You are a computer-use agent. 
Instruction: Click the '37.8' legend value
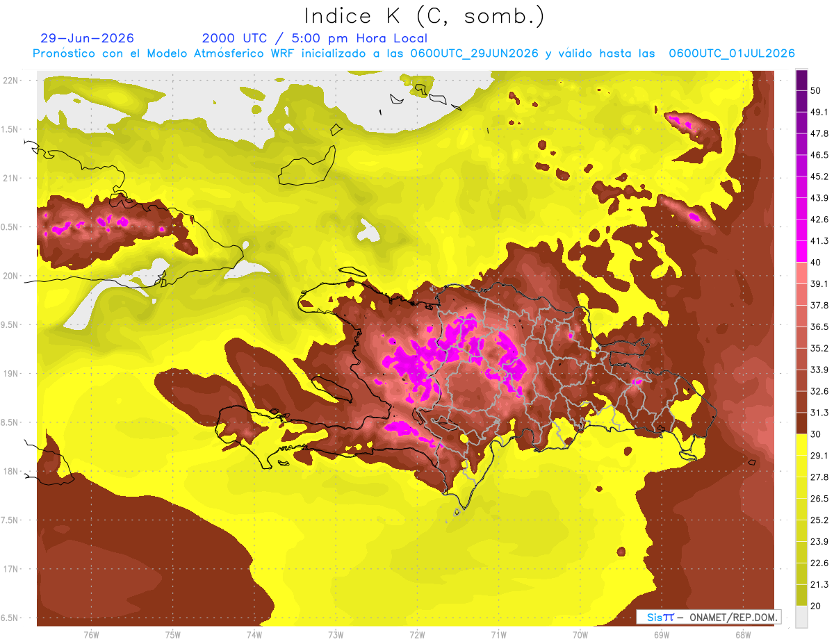click(819, 306)
